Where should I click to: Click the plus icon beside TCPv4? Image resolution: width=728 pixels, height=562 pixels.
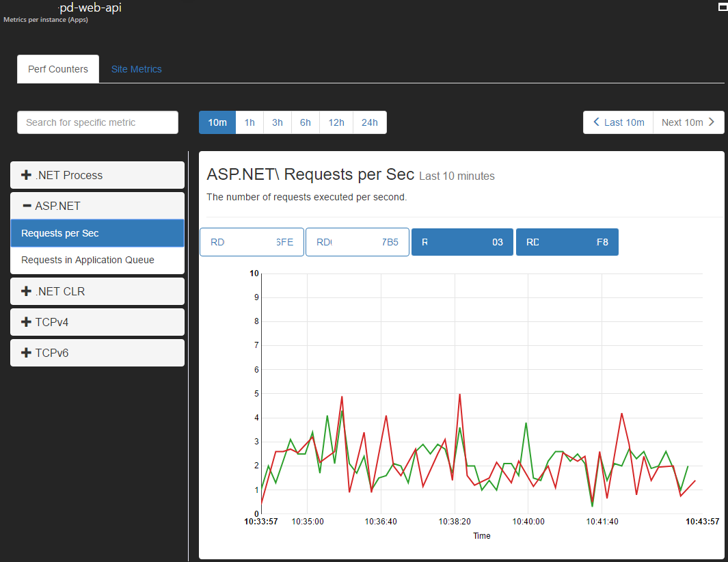[x=27, y=322]
